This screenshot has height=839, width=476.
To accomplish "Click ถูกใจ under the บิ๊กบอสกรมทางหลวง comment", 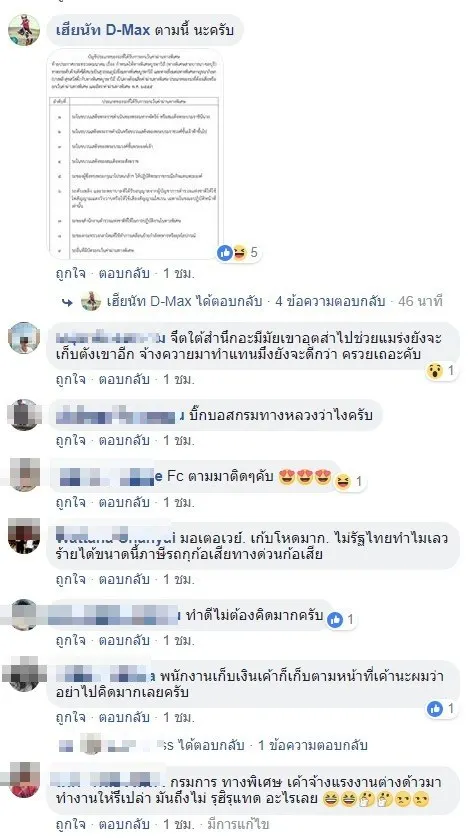I will [x=71, y=441].
